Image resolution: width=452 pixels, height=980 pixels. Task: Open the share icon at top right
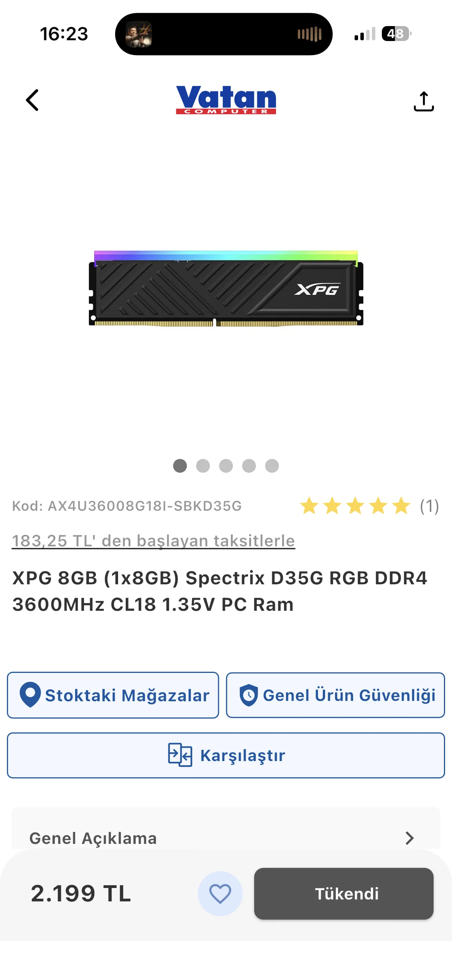pos(424,101)
